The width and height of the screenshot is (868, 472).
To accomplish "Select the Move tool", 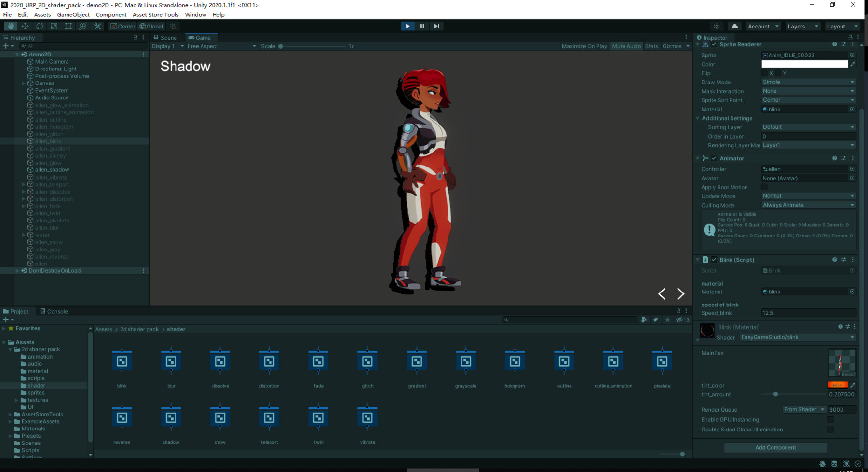I will click(24, 26).
